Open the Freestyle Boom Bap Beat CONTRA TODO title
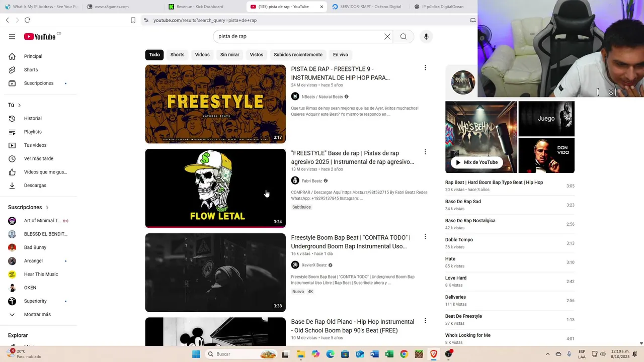Screen dimensions: 644x362 [351, 242]
